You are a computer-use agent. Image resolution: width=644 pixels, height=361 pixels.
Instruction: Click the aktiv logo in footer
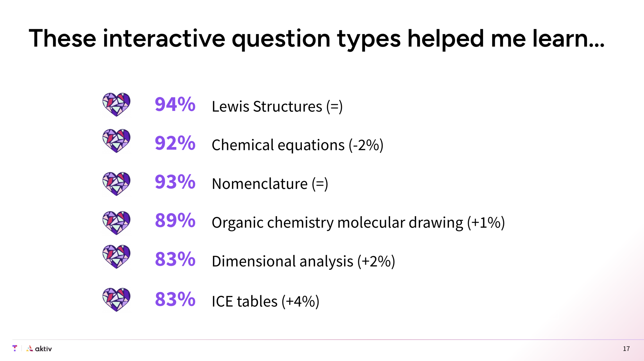pos(39,348)
